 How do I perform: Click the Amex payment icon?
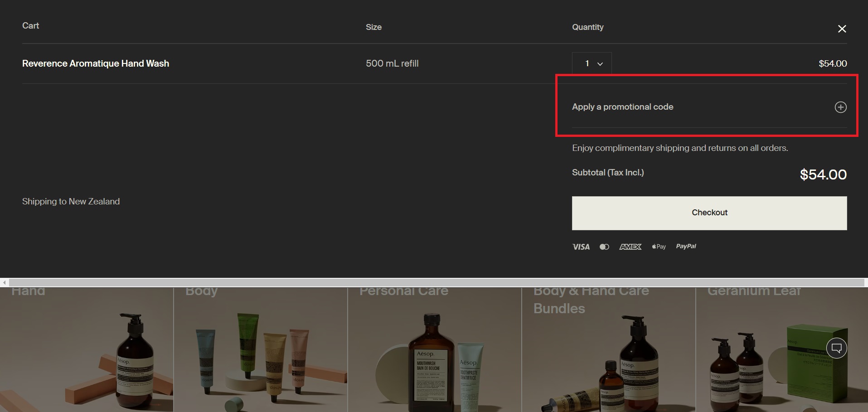(630, 247)
